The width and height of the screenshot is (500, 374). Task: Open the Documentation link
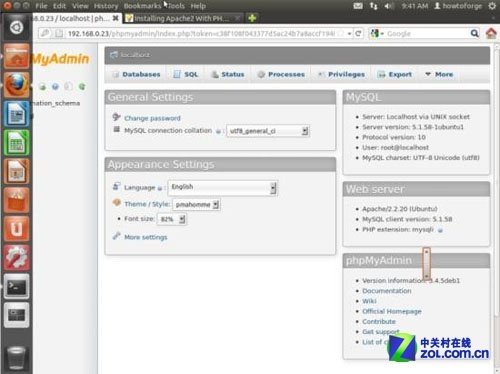click(387, 291)
